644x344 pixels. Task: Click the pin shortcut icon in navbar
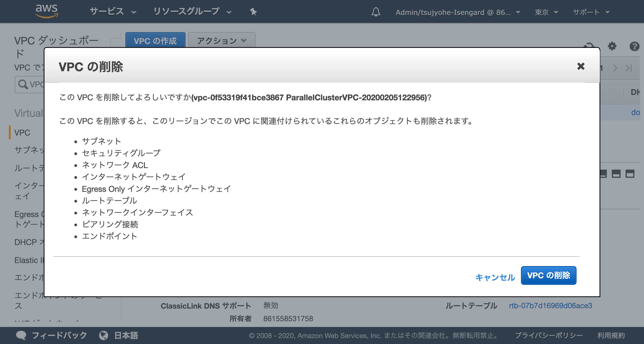(x=253, y=12)
